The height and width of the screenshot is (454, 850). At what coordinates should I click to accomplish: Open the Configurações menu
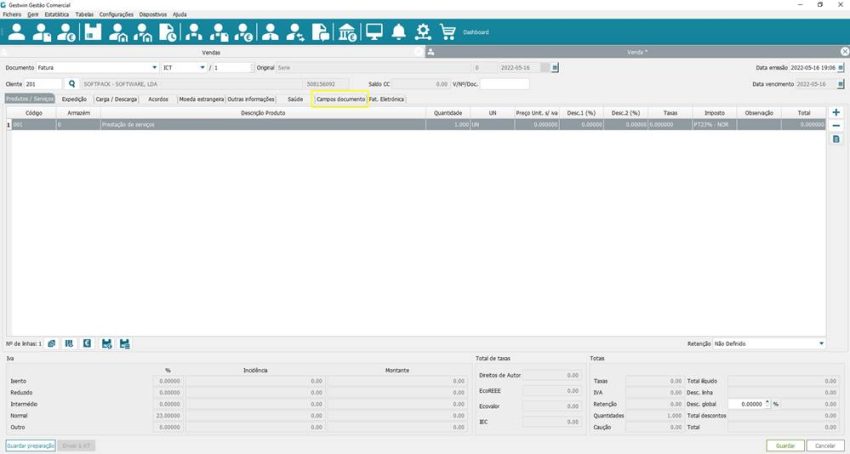coord(116,15)
